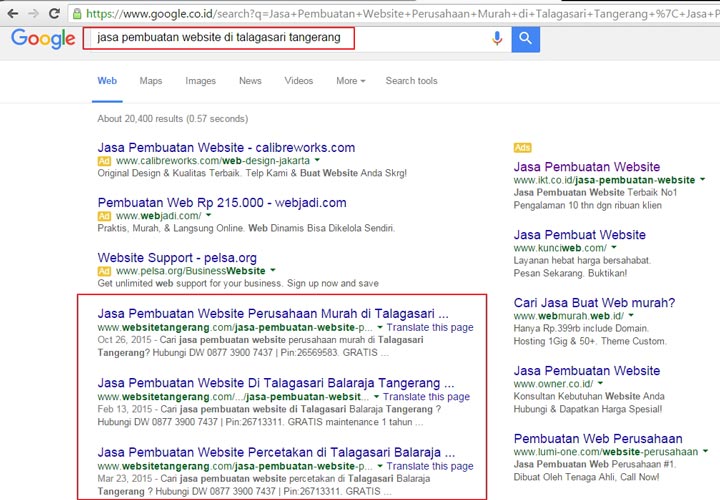Click the www.webjadi.com/ green URL
Screen dimensions: 720x500
click(158, 216)
